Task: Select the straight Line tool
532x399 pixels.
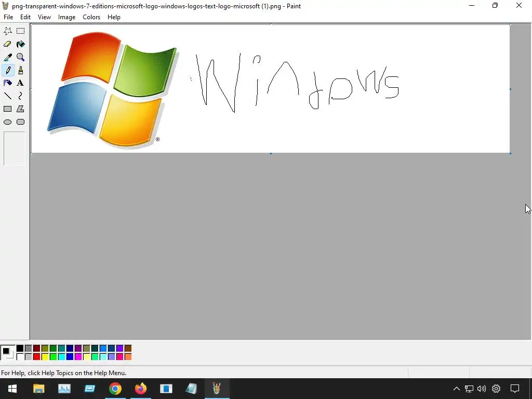Action: pos(7,96)
